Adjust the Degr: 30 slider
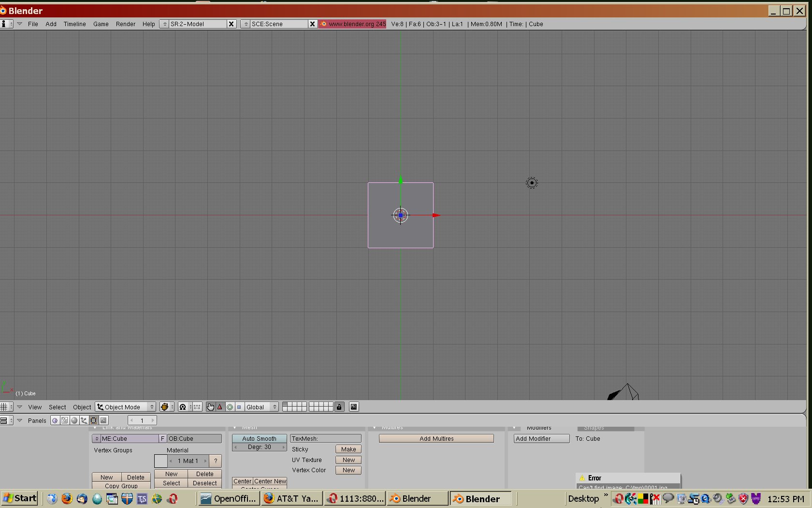 pos(260,447)
